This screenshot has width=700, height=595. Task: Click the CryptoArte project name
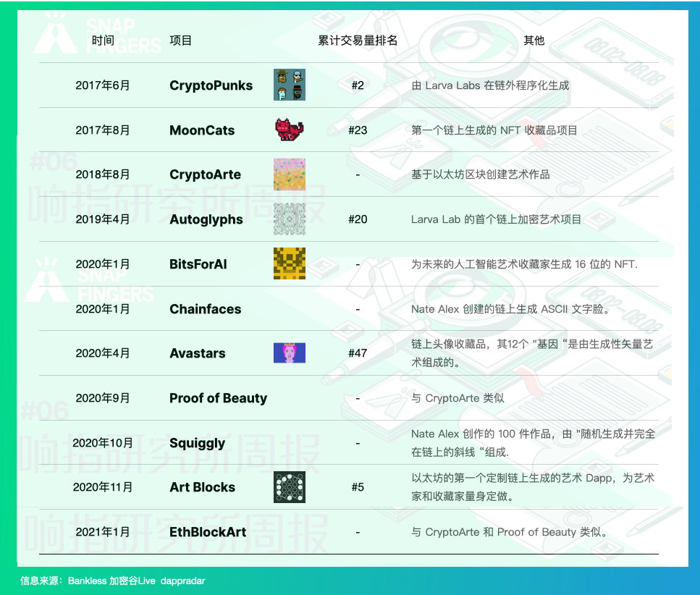[x=206, y=174]
